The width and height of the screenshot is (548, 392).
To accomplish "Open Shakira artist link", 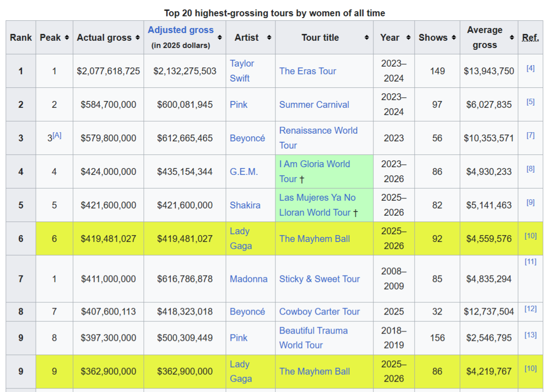I will 245,205.
